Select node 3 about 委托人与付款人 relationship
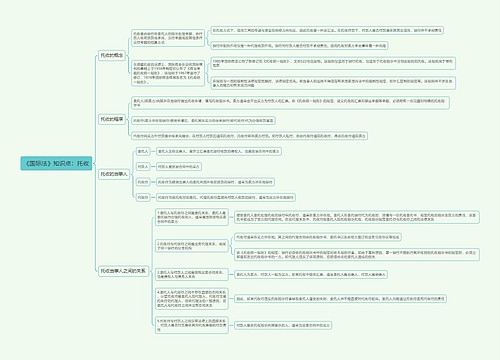This screenshot has width=500, height=360. 192,274
